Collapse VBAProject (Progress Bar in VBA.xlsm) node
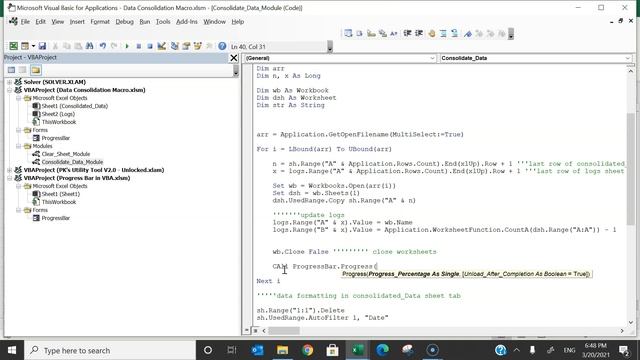 tap(9, 178)
